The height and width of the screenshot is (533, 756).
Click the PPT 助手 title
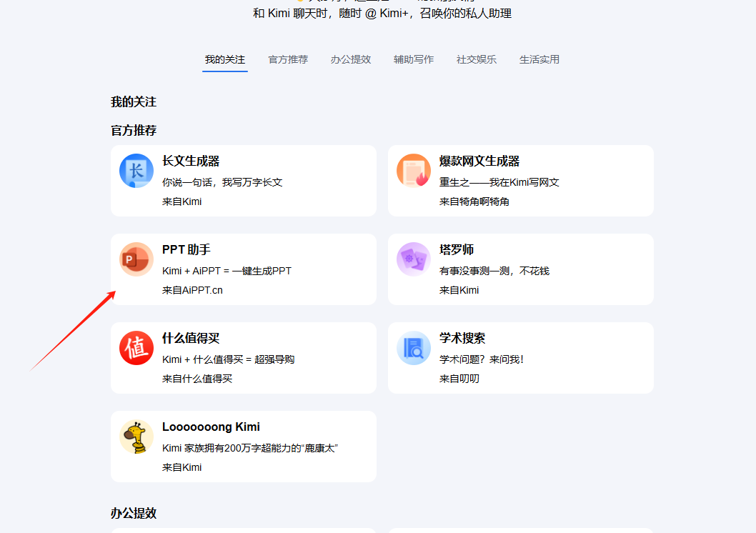[186, 249]
